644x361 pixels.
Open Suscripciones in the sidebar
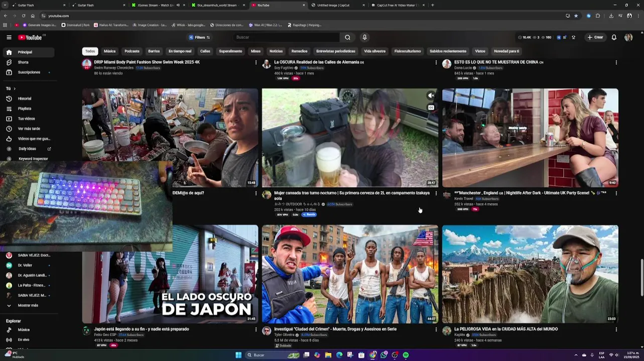[28, 72]
